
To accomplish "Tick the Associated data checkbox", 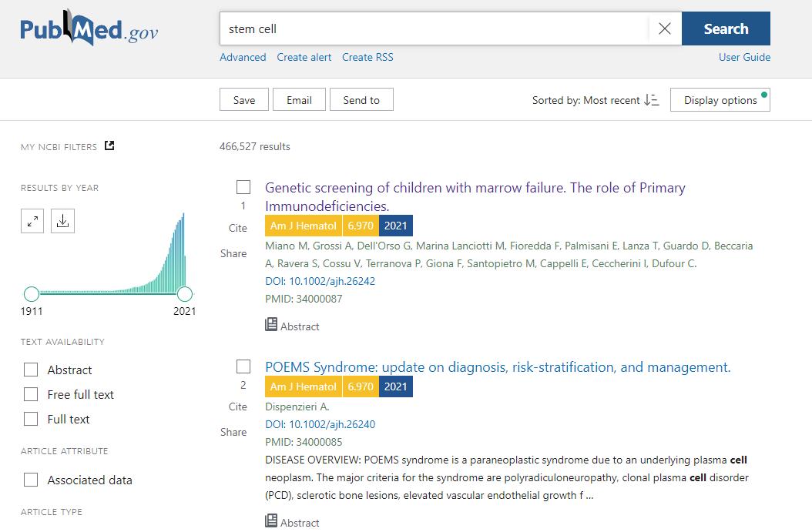I will click(31, 480).
